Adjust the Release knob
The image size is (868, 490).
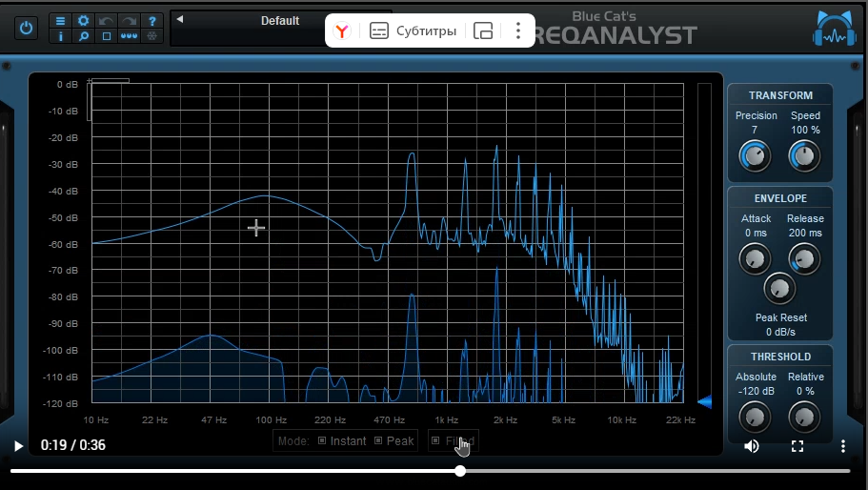pos(804,258)
